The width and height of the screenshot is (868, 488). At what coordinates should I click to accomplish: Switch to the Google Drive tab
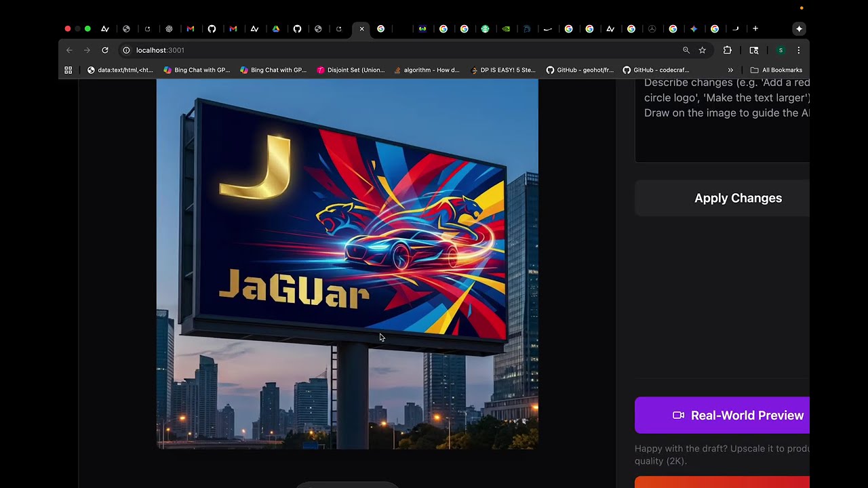click(276, 28)
